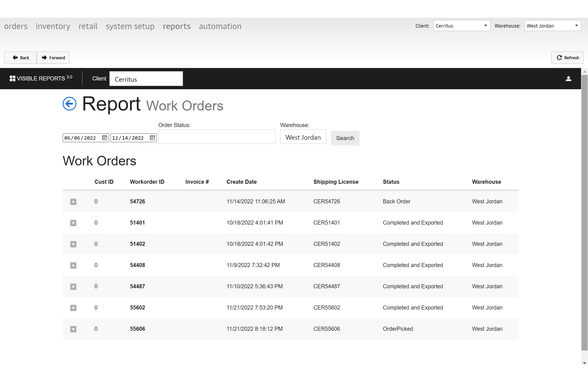Click create date 11/21/2022 7:53:20 PM
The height and width of the screenshot is (392, 588).
(x=255, y=308)
